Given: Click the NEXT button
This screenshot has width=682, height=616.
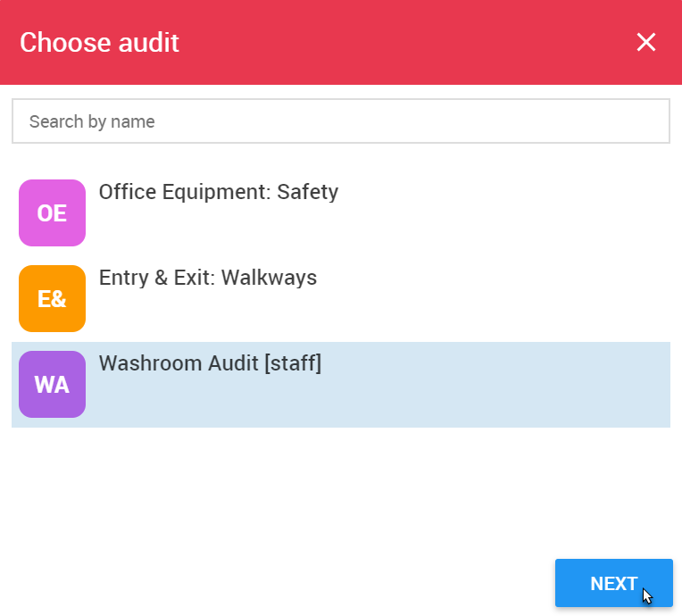Looking at the screenshot, I should [x=614, y=583].
